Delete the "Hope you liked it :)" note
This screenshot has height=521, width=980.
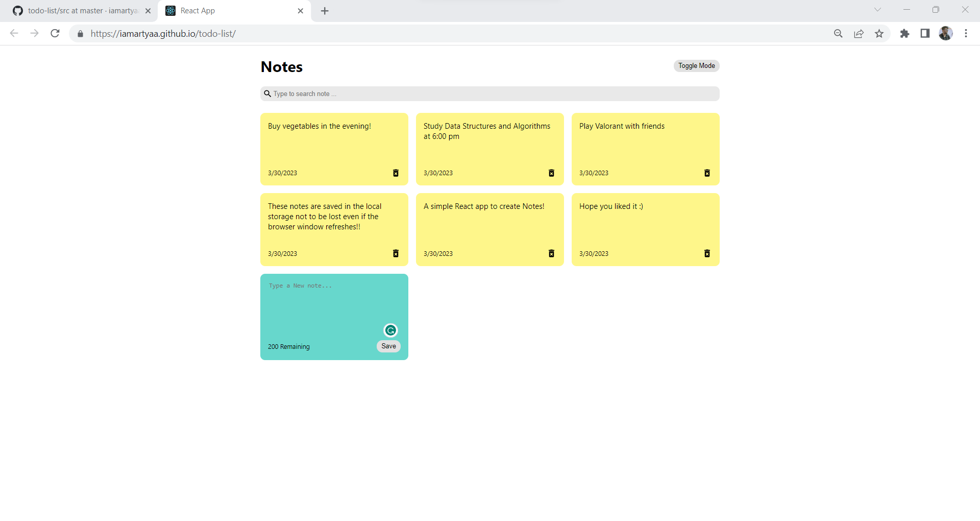click(707, 253)
